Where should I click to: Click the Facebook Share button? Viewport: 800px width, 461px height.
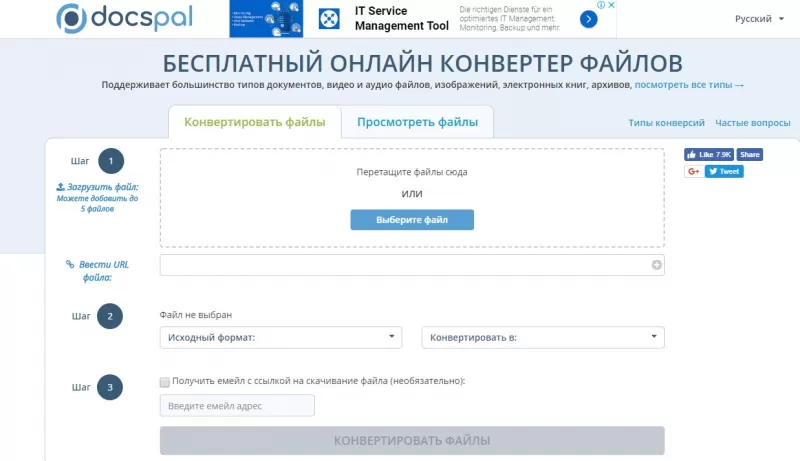click(749, 155)
